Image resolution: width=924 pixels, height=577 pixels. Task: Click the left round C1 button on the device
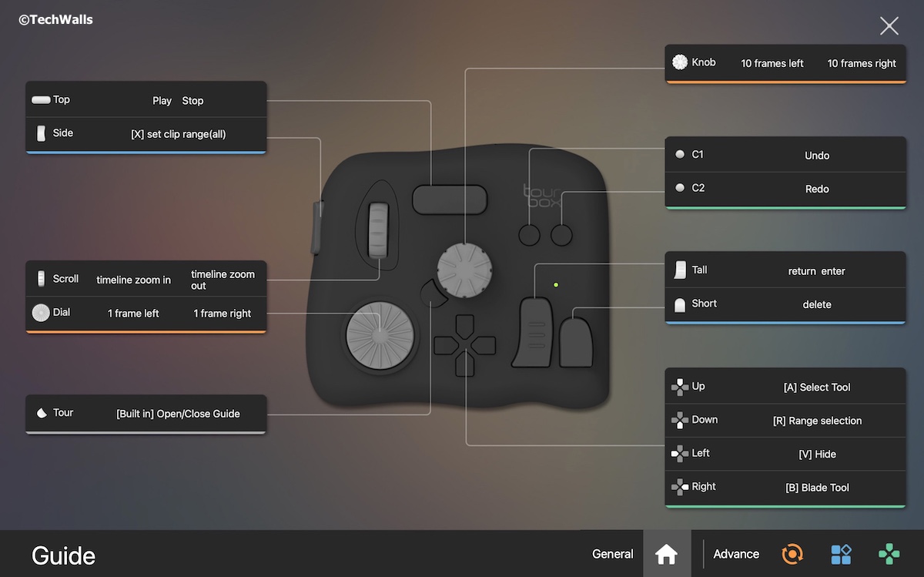tap(529, 234)
